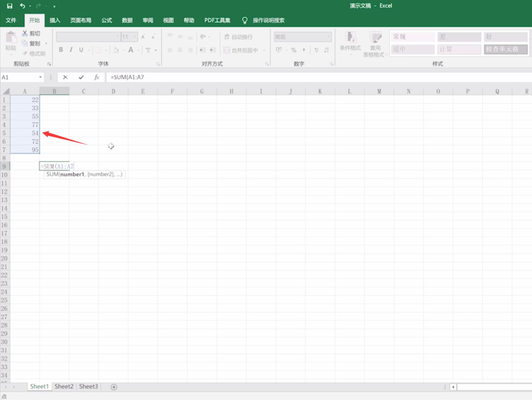532x400 pixels.
Task: Toggle align left icon
Action: pos(170,50)
